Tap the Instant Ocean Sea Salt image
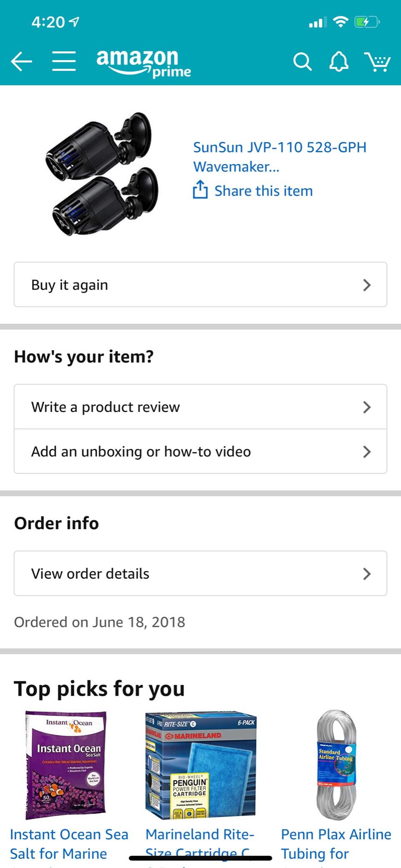Viewport: 401px width, 868px height. (66, 765)
